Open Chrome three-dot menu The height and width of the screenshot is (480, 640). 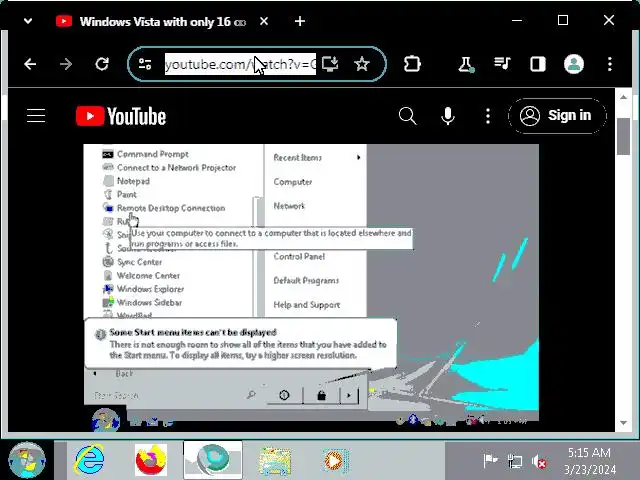[609, 64]
